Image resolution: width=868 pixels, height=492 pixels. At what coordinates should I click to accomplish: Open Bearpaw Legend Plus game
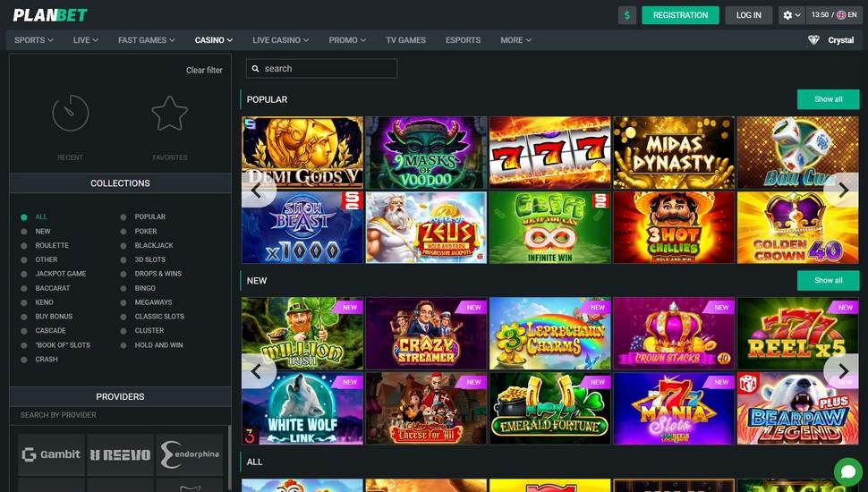tap(797, 409)
